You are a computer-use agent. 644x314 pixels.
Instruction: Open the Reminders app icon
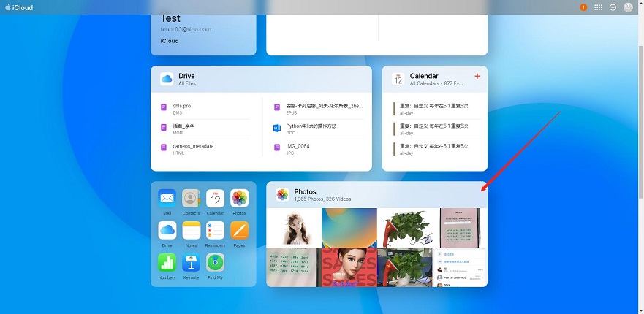point(215,230)
